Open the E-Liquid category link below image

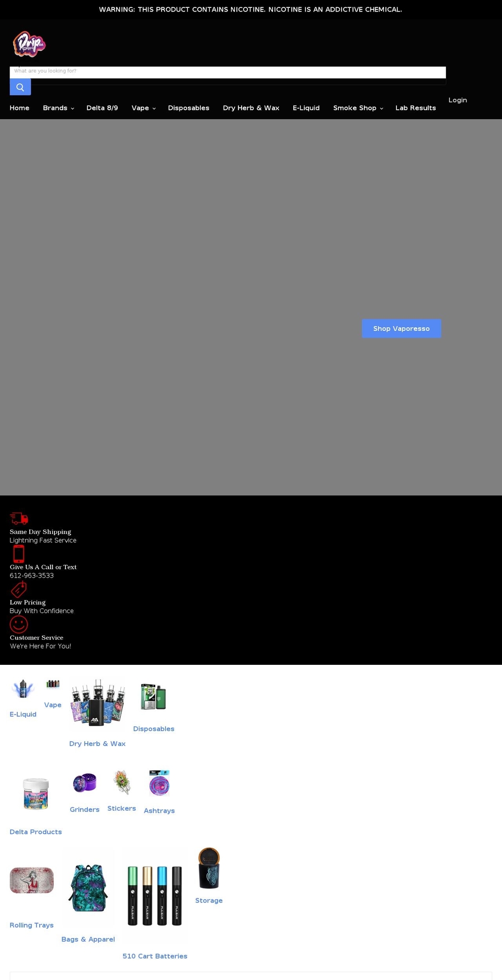pos(23,714)
